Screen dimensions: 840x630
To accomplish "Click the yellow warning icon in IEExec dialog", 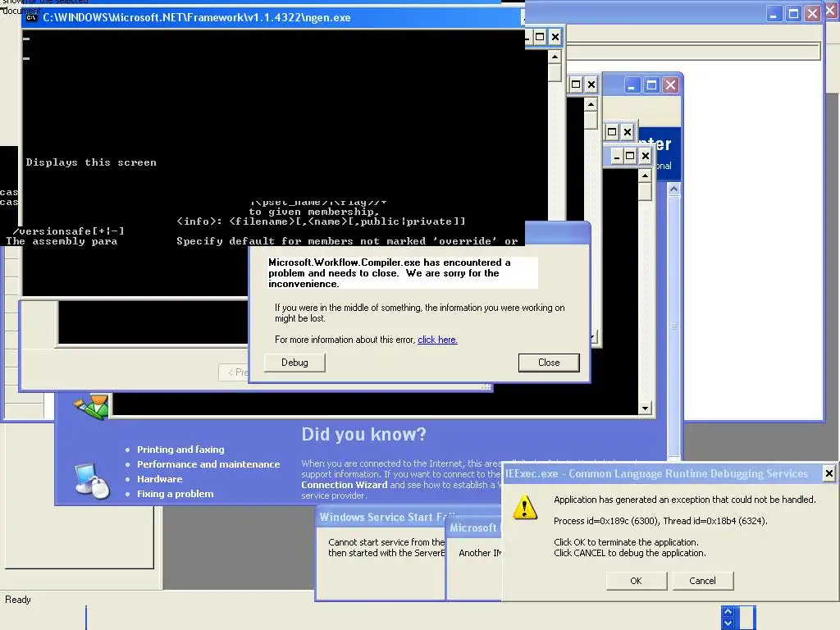I will click(525, 507).
